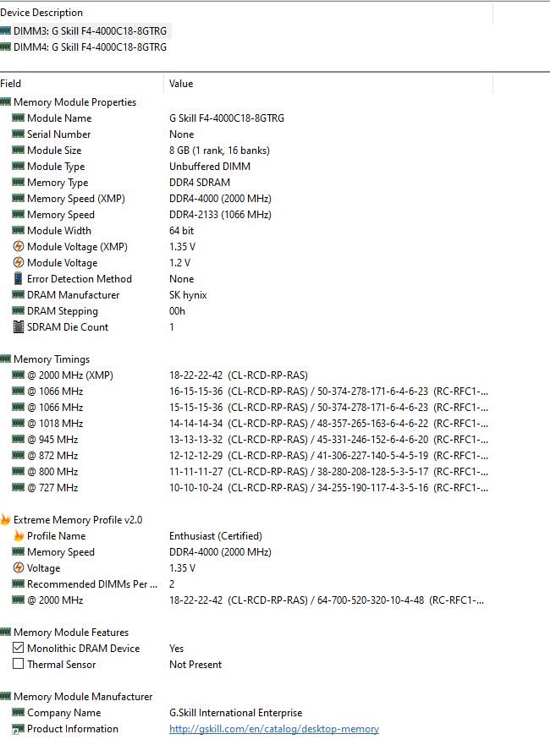550x756 pixels.
Task: Select the '@ 945 MHz' timing row
Action: point(246,439)
